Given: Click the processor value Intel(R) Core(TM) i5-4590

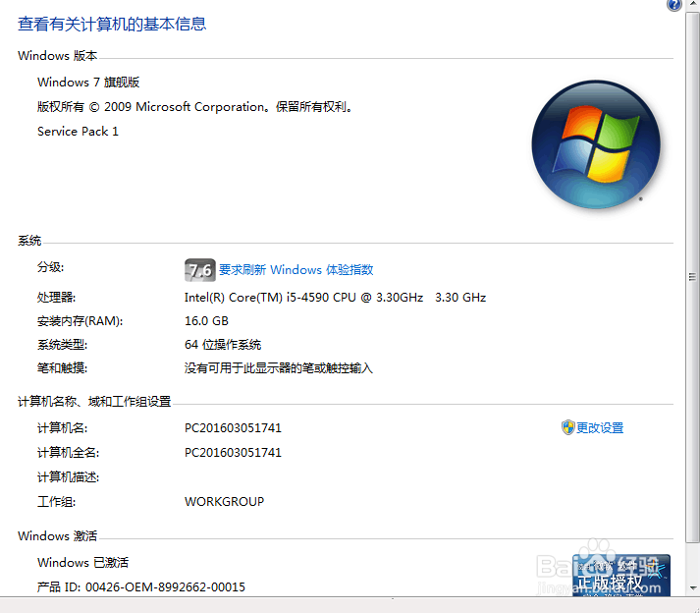Looking at the screenshot, I should pyautogui.click(x=335, y=298).
